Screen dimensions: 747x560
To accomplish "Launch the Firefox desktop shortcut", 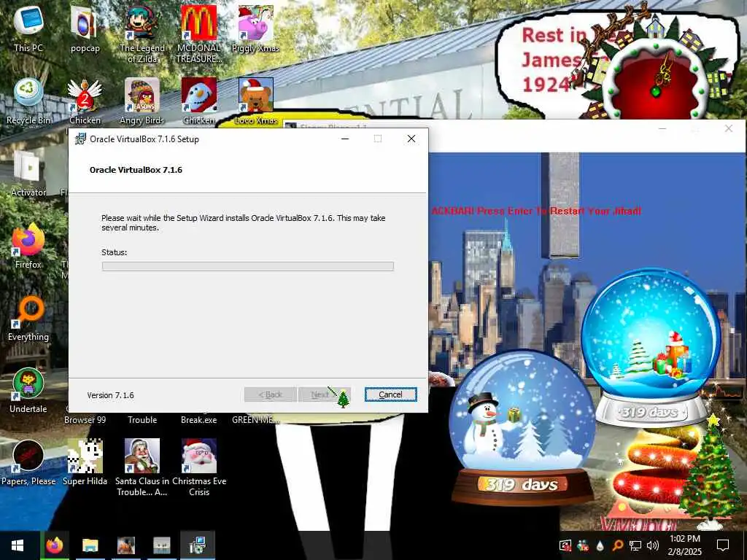I will pyautogui.click(x=28, y=246).
